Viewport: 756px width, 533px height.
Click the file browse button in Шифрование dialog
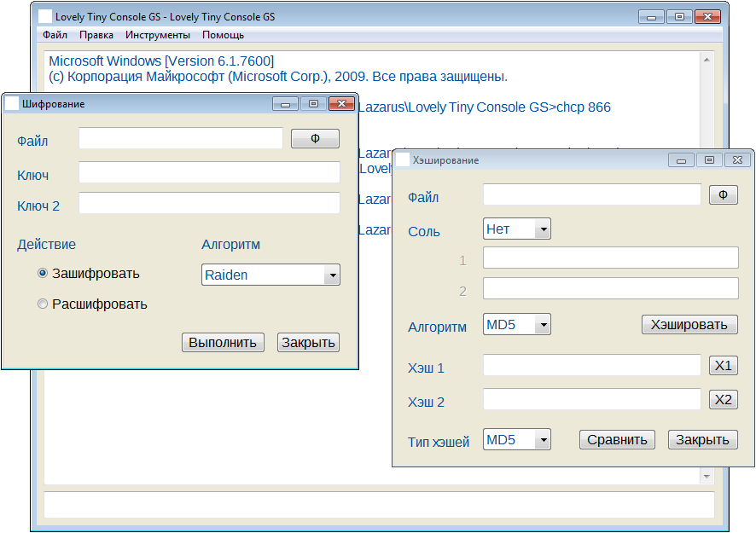[315, 139]
